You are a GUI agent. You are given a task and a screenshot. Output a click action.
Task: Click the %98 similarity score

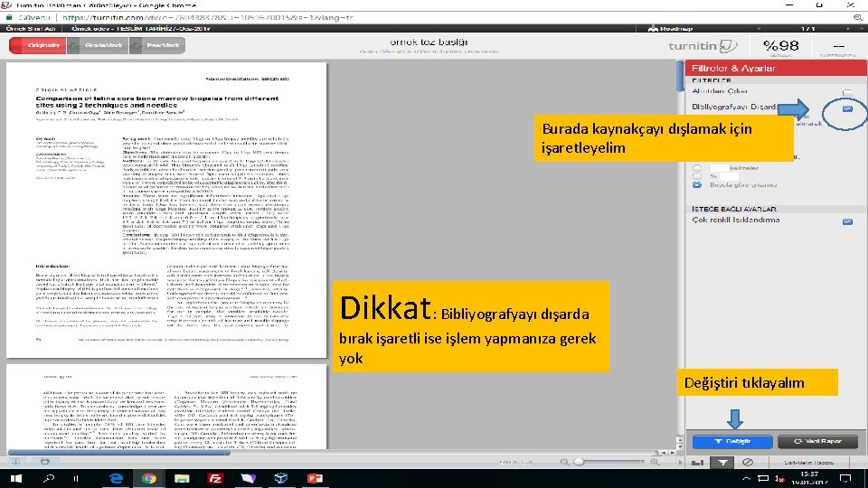(780, 46)
